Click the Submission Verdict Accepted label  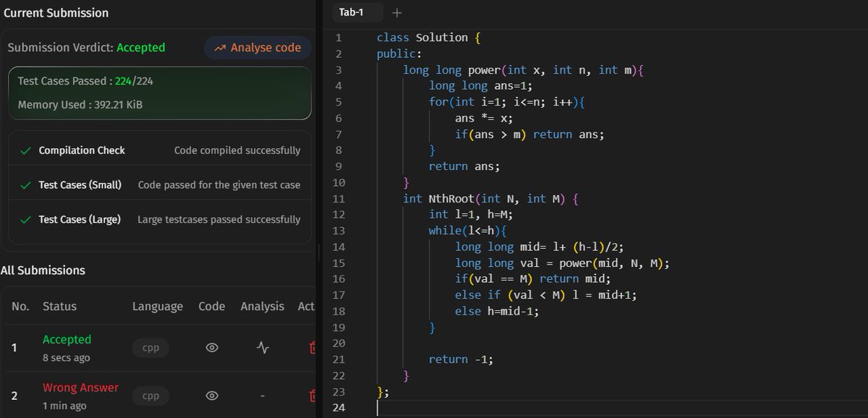pos(87,48)
